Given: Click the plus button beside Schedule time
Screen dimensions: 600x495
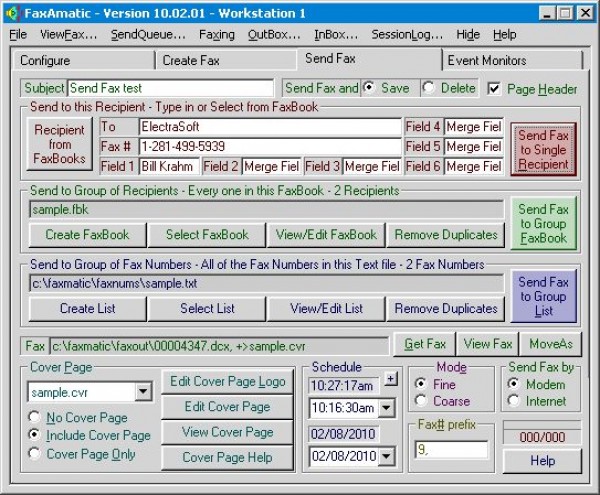Looking at the screenshot, I should [x=391, y=378].
